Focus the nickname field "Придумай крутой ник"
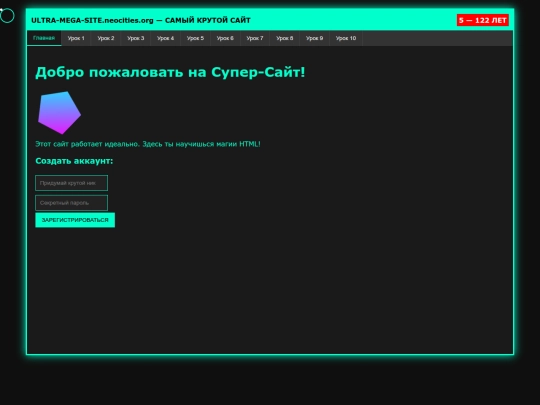The height and width of the screenshot is (405, 540). pyautogui.click(x=71, y=183)
